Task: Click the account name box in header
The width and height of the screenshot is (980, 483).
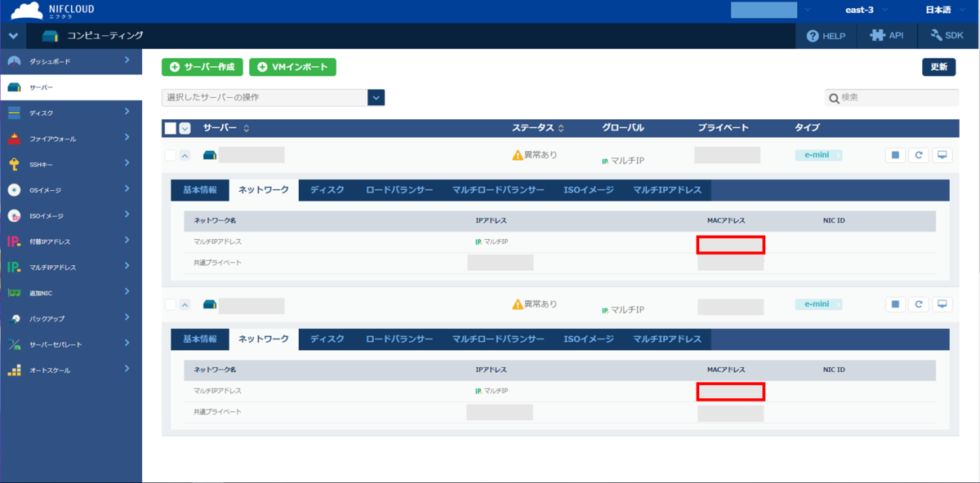Action: [x=764, y=10]
